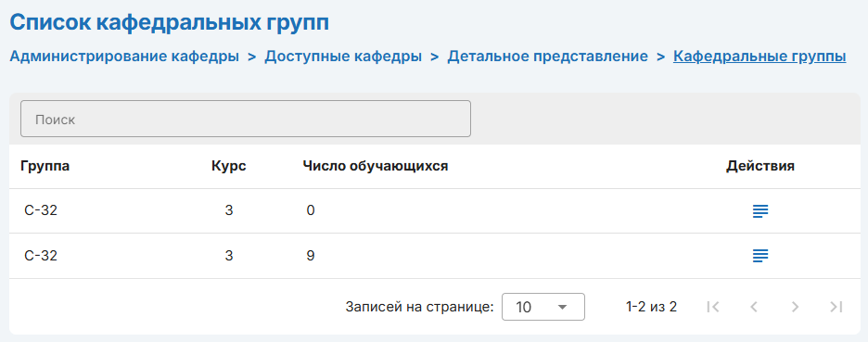Click the Действия column header
The image size is (868, 342).
[x=760, y=167]
